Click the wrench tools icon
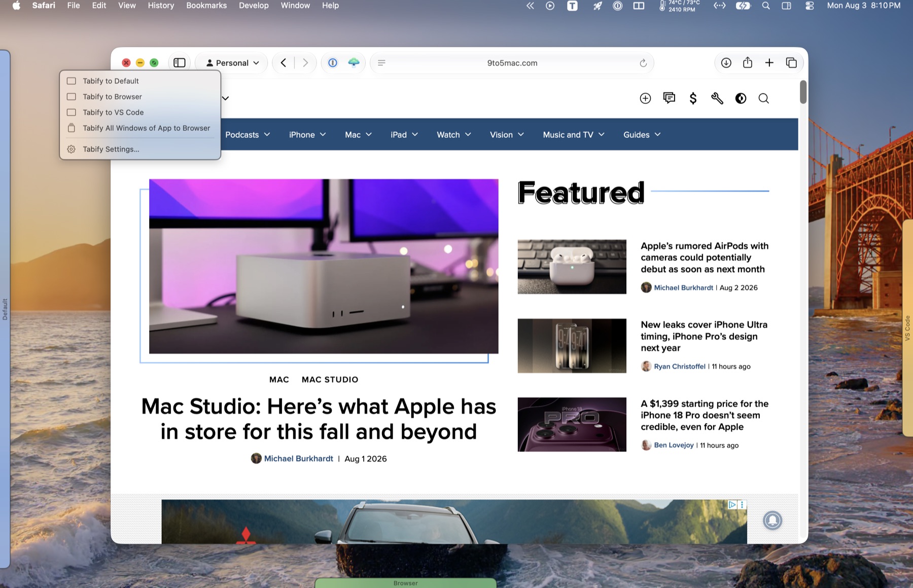 [717, 98]
